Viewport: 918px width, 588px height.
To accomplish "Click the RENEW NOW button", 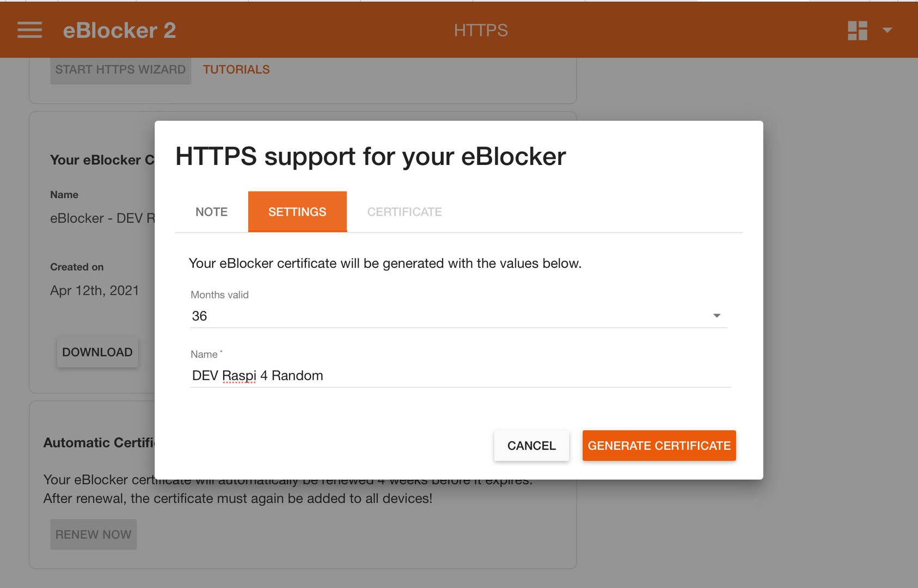I will (x=93, y=535).
